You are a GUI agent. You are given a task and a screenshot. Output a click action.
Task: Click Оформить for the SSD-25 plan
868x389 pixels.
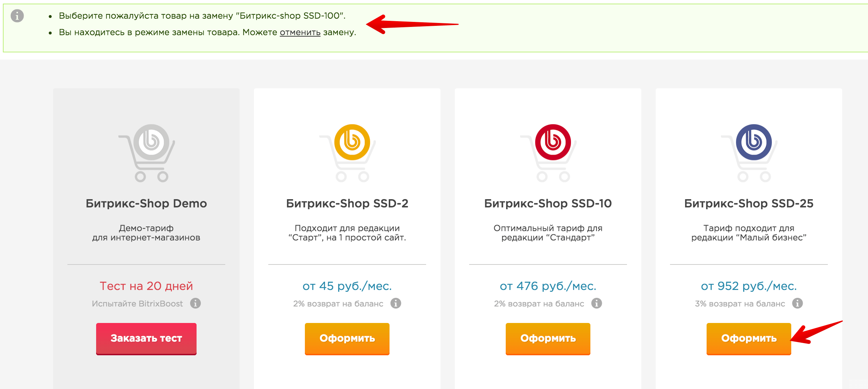749,338
